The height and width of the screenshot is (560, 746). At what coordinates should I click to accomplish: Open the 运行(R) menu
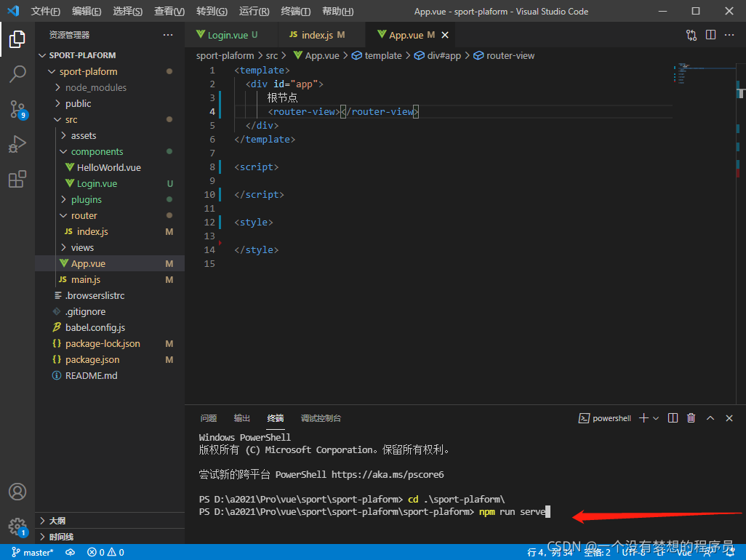click(254, 11)
